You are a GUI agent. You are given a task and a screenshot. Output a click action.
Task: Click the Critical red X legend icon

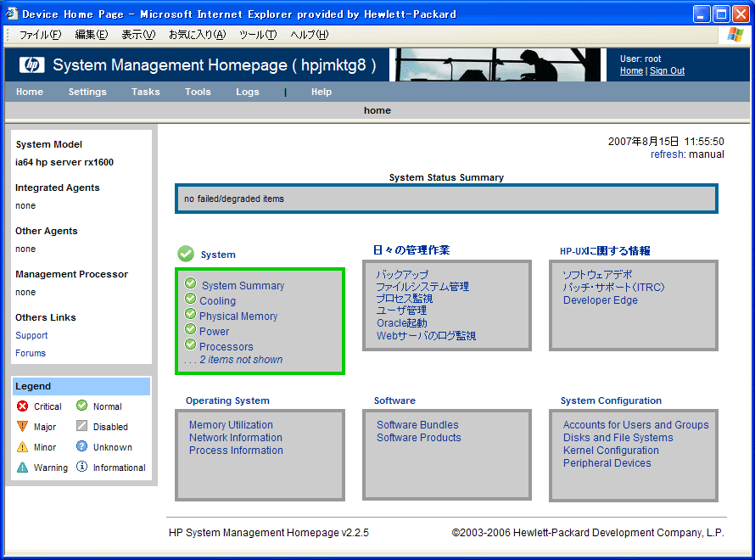coord(22,406)
